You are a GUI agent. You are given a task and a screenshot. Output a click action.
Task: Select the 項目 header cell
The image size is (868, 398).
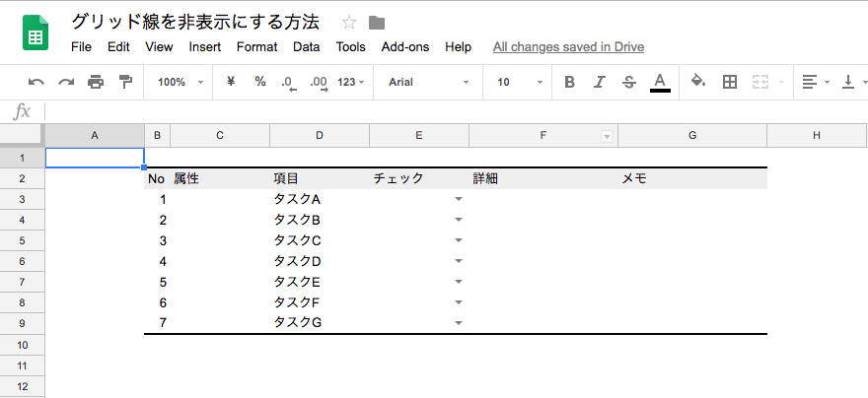coord(320,178)
